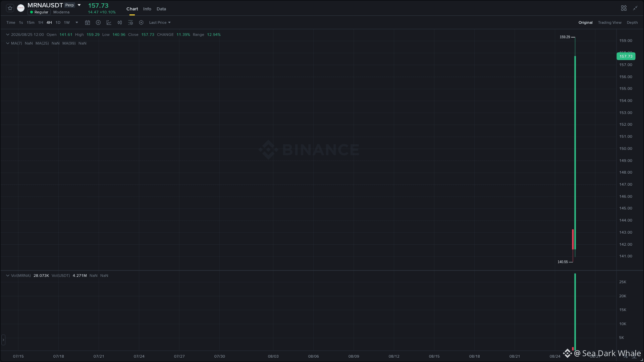Expand the more intervals dropdown arrow
Viewport: 644px width, 362px height.
pos(77,22)
